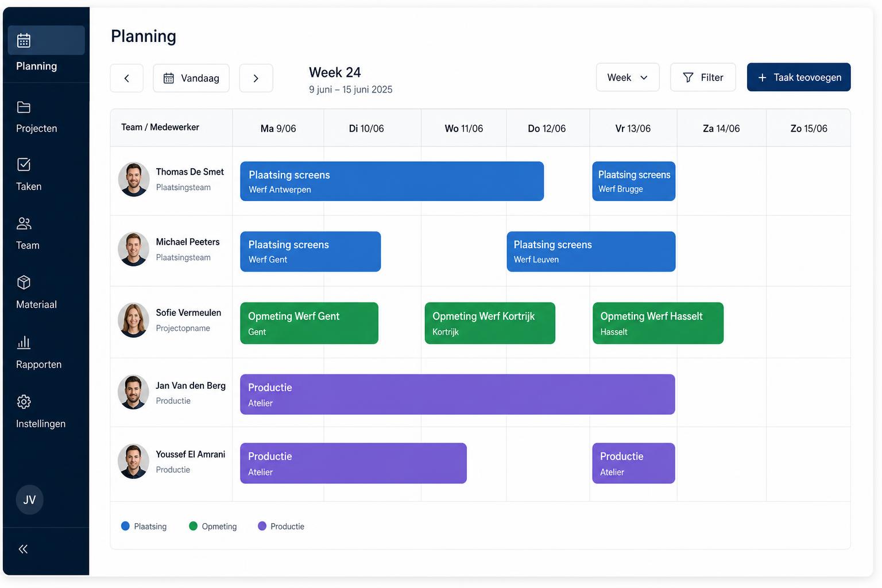Open the Filter button
Image resolution: width=882 pixels, height=588 pixels.
tap(703, 78)
